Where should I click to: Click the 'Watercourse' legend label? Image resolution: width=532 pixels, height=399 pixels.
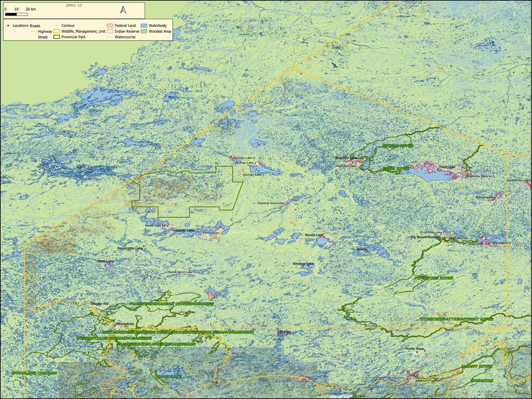pos(125,37)
